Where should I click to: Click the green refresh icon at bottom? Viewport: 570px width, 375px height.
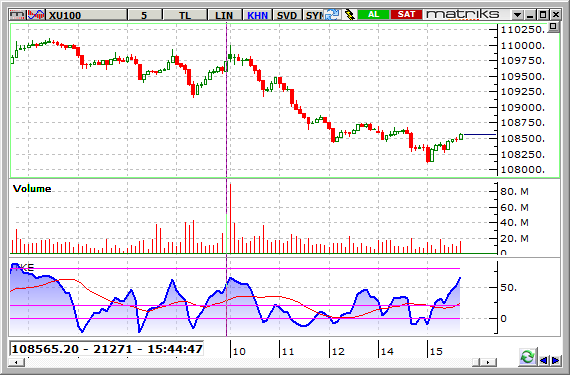[x=528, y=356]
